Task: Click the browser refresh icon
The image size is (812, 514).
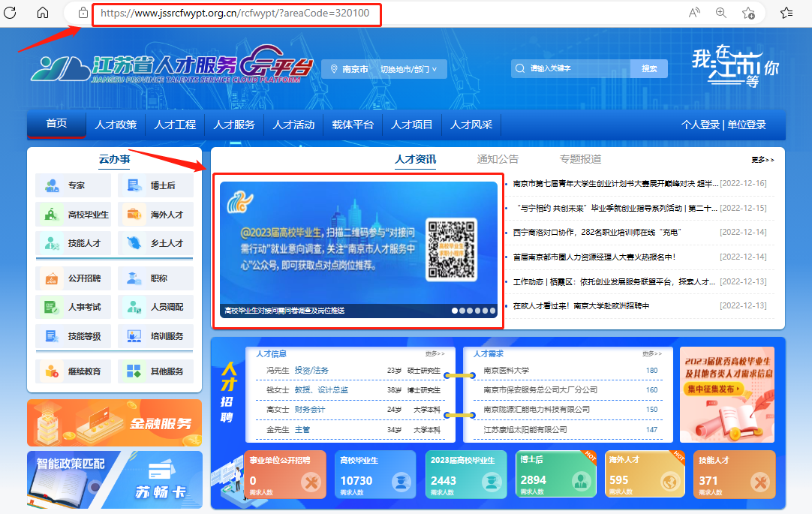Action: (10, 13)
